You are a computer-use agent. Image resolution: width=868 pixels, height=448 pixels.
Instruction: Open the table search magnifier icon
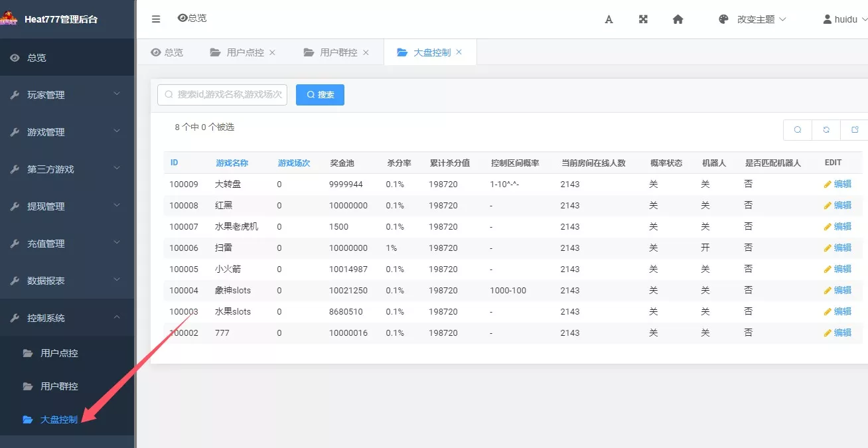point(797,129)
